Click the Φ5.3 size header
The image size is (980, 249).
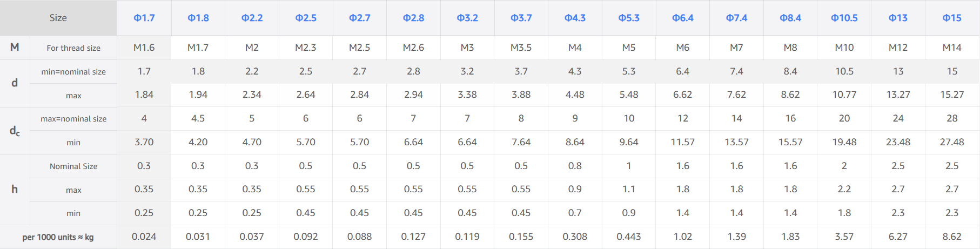coord(629,18)
